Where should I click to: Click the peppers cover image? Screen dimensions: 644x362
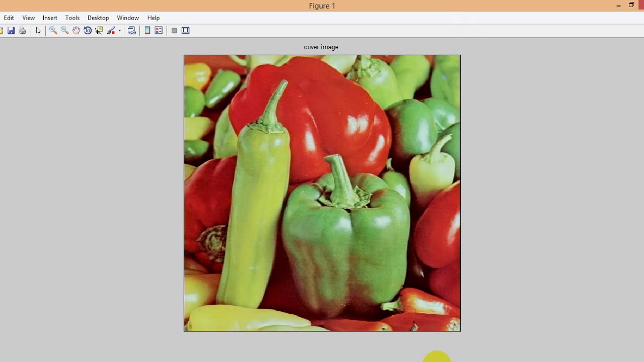point(322,193)
